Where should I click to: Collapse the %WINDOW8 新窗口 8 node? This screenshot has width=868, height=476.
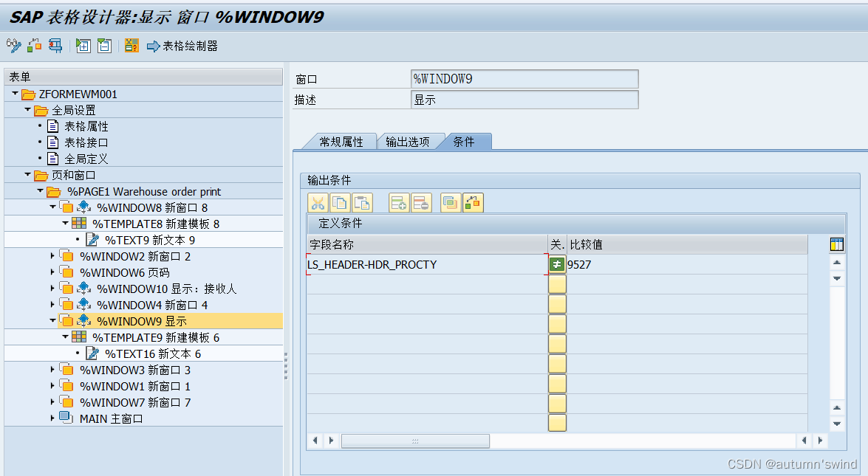click(x=53, y=207)
